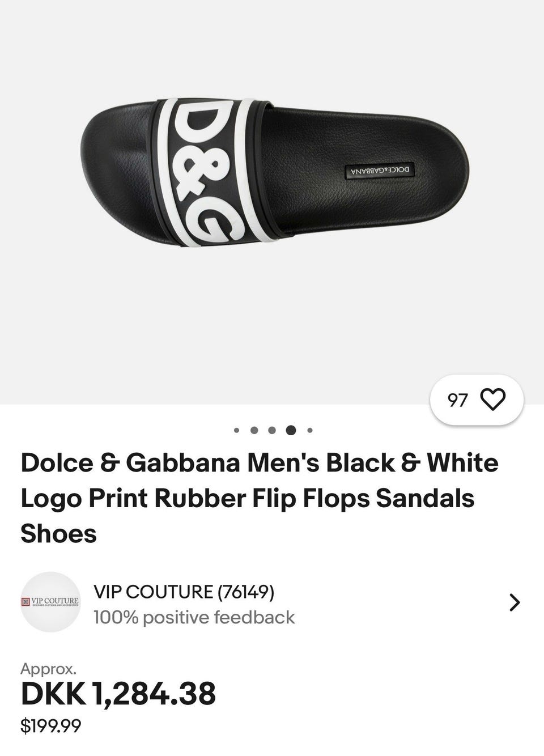Screen dimensions: 544x756
Task: Click the VIP COUTURE seller logo
Action: point(50,601)
